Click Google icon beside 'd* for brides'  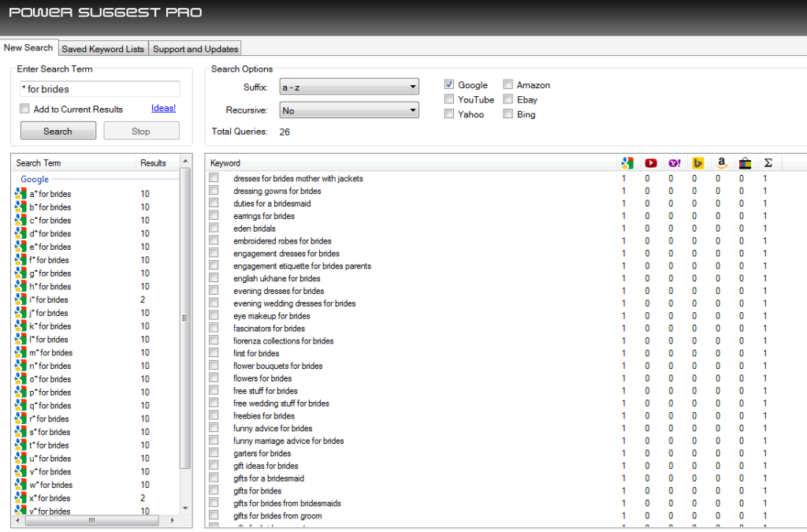20,233
